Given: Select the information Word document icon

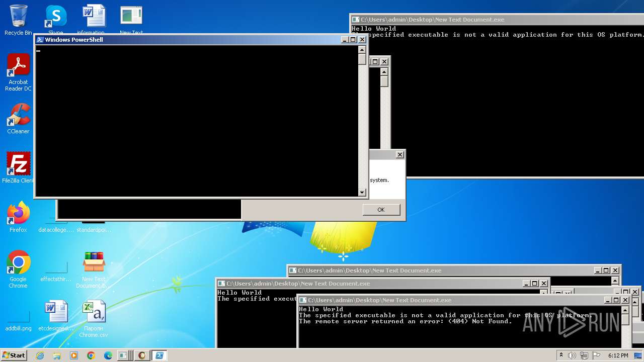Looking at the screenshot, I should 94,20.
